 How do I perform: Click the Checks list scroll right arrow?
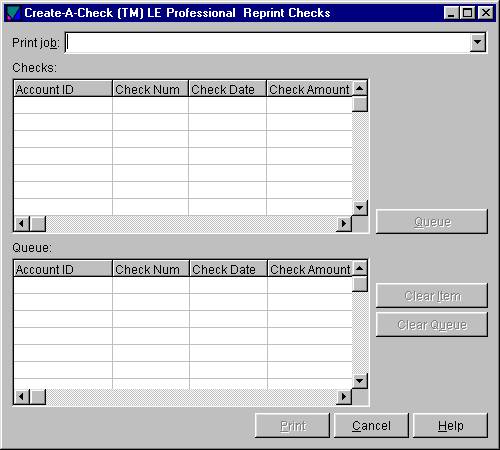pos(344,223)
